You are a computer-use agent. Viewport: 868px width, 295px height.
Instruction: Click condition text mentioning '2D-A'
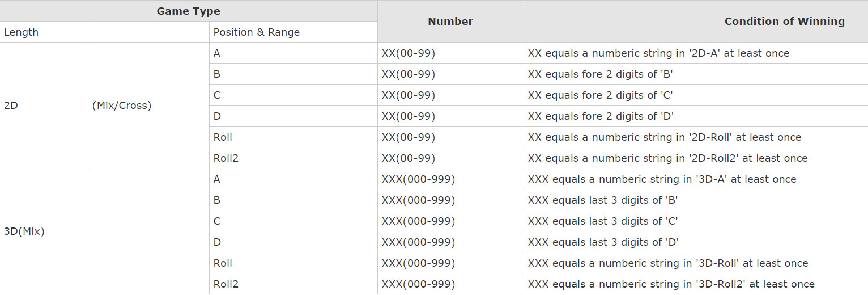click(658, 53)
